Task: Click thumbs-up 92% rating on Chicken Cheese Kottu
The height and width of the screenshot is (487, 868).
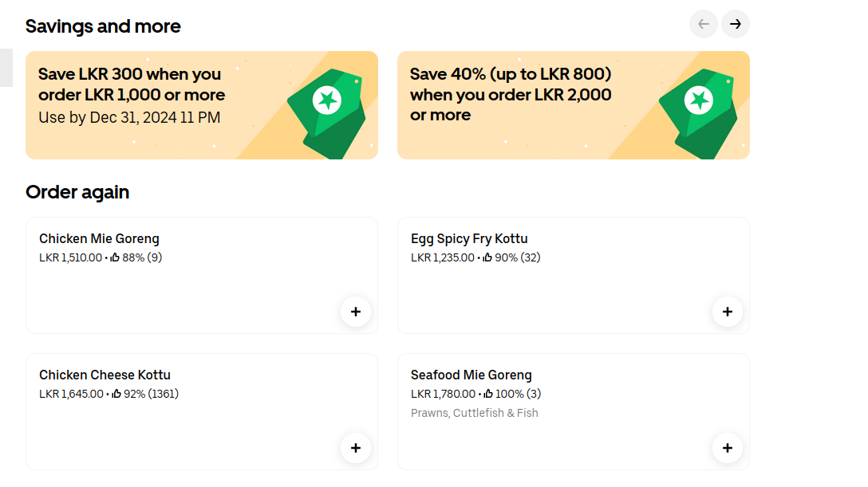Action: 145,394
